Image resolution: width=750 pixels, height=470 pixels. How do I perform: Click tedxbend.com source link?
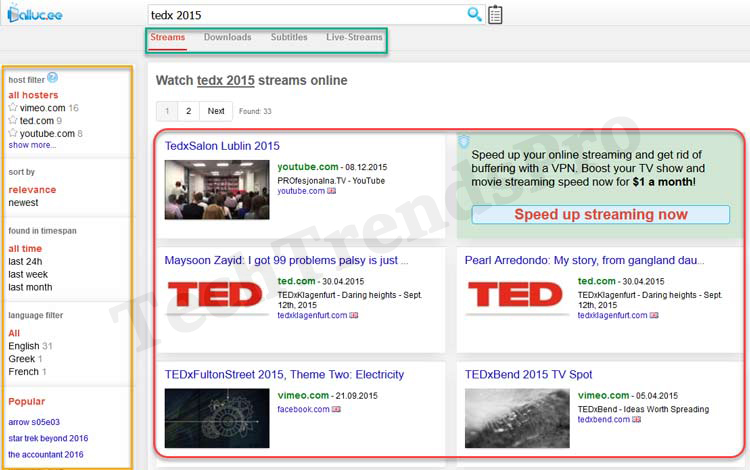pyautogui.click(x=604, y=419)
